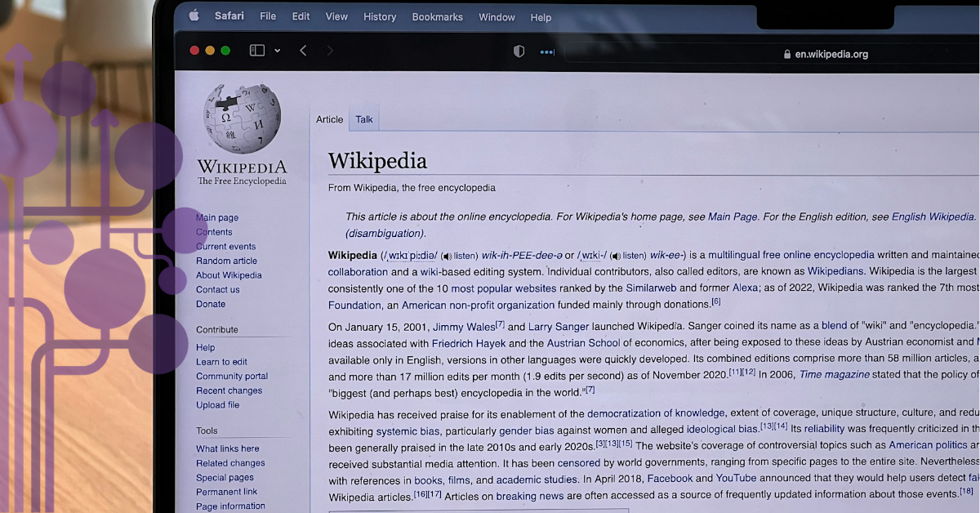Open the Wikipedians link

coord(836,271)
